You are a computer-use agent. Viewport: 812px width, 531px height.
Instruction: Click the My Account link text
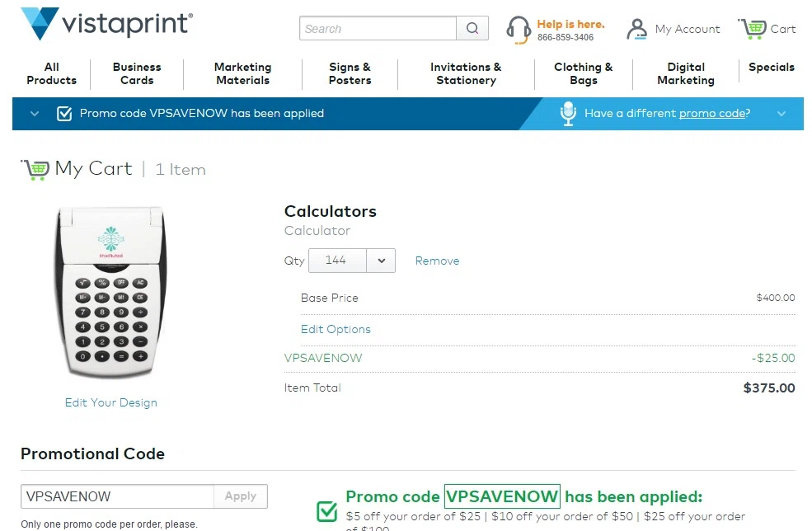(x=688, y=29)
